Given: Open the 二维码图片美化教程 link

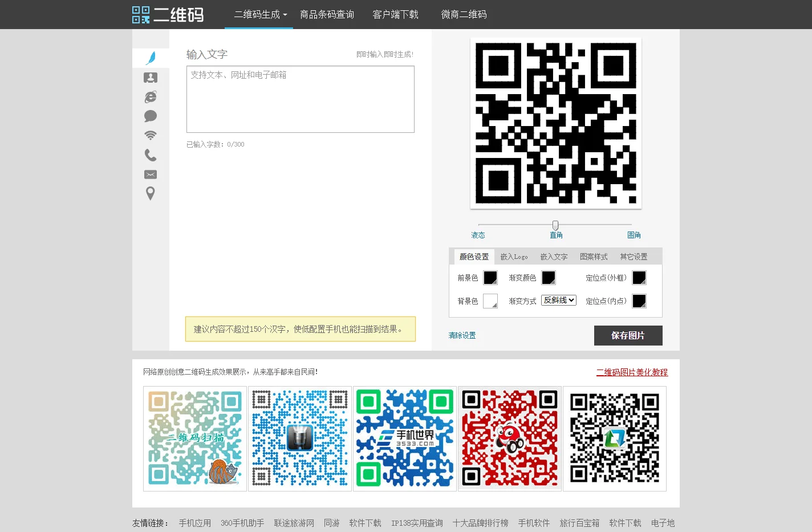Looking at the screenshot, I should 632,372.
